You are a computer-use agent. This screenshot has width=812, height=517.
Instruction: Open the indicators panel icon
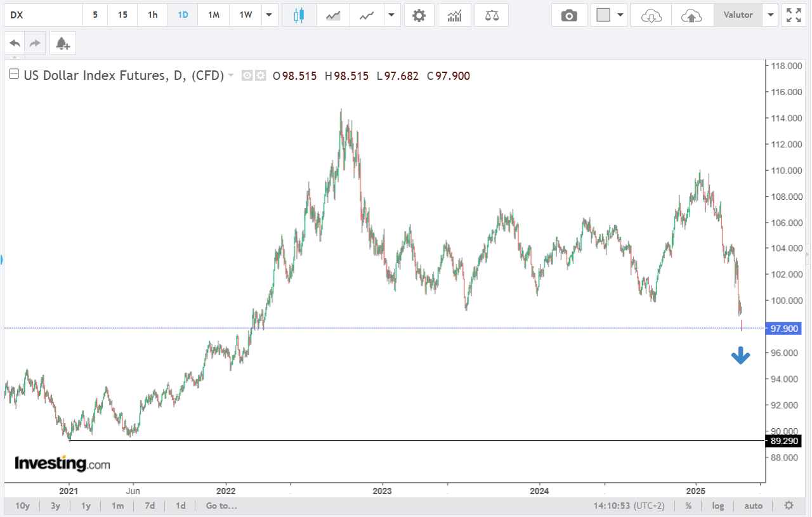pyautogui.click(x=454, y=15)
